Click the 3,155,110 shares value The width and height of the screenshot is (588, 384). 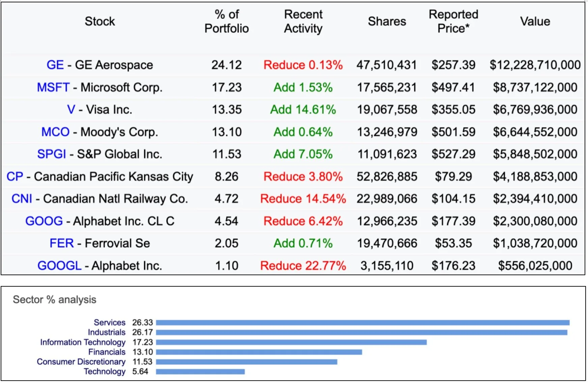click(387, 265)
